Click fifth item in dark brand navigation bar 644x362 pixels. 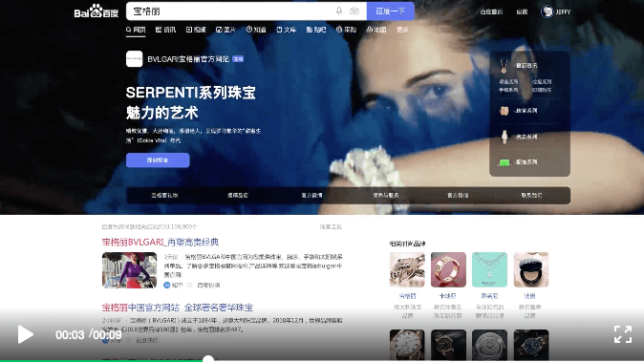pos(458,196)
